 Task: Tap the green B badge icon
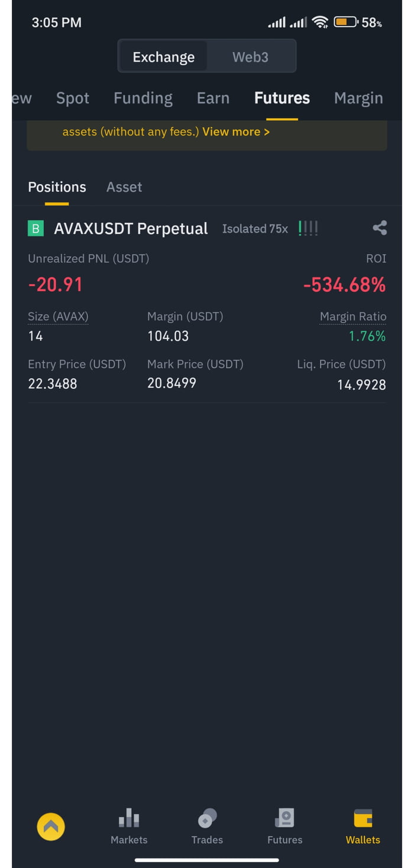pyautogui.click(x=35, y=228)
